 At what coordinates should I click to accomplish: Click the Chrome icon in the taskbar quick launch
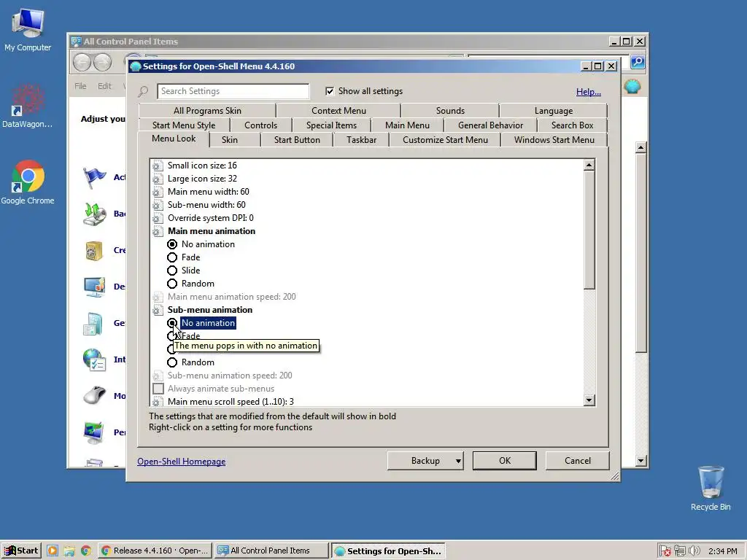(86, 551)
